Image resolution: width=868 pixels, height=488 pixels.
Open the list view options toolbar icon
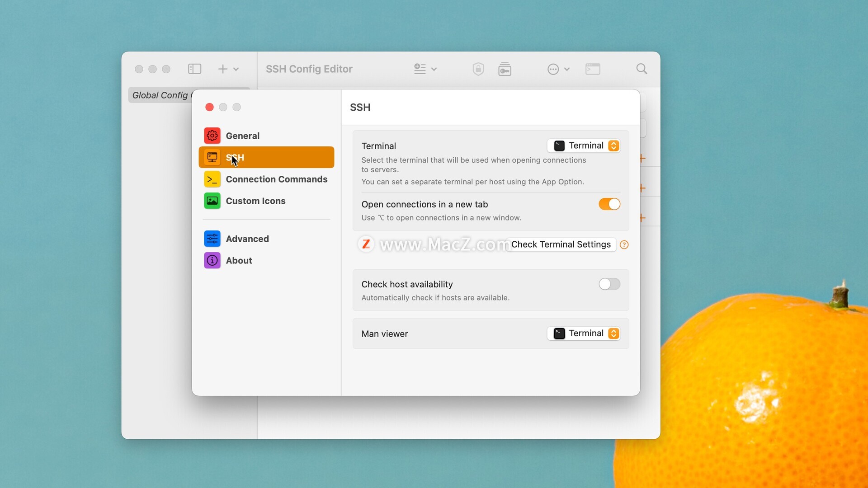(420, 69)
